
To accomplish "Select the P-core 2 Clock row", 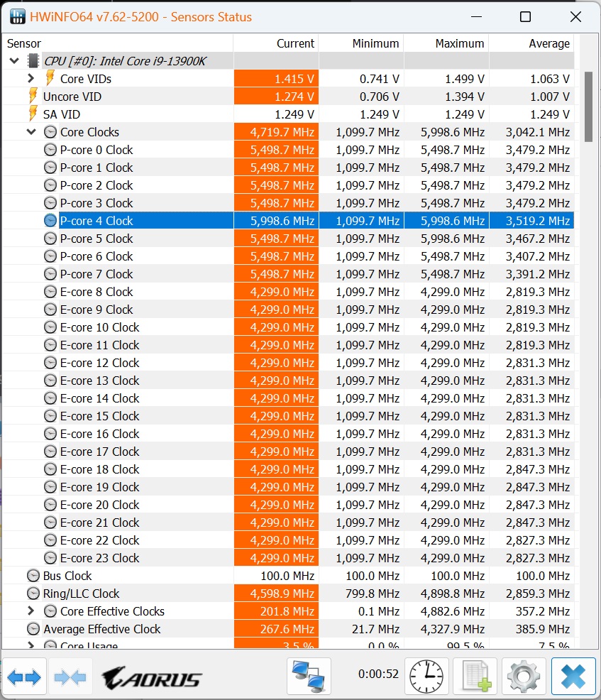I will [288, 185].
